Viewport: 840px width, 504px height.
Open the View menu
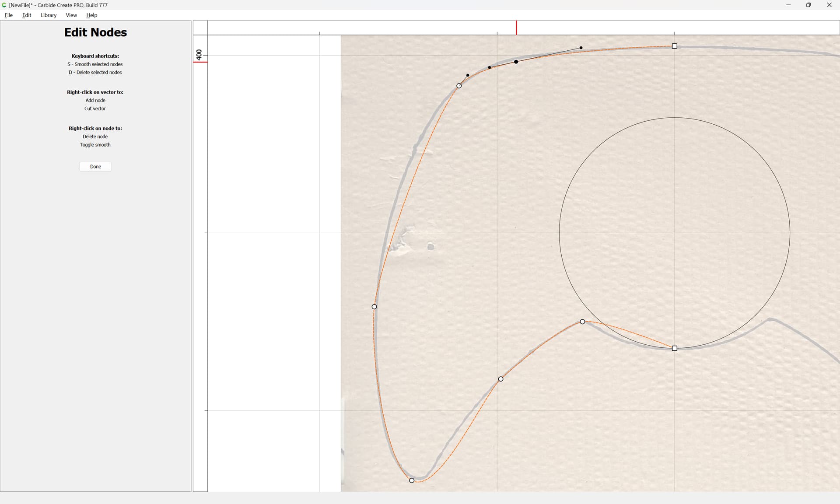pyautogui.click(x=71, y=15)
